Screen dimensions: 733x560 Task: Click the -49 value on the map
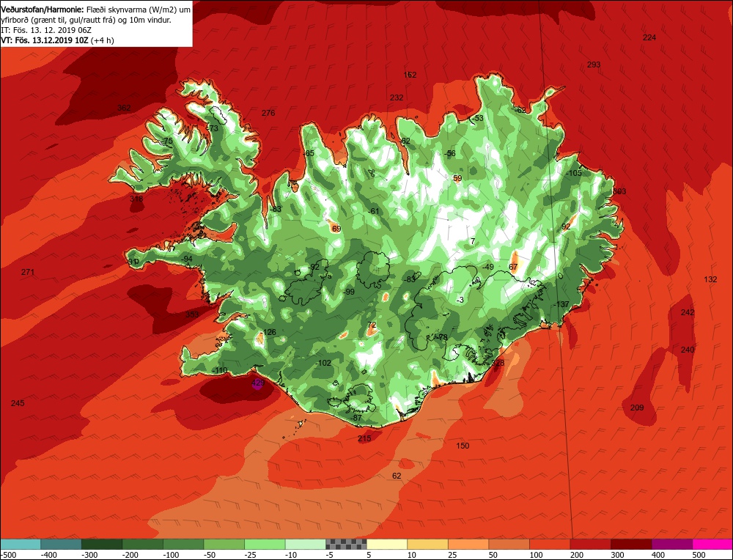tap(487, 268)
